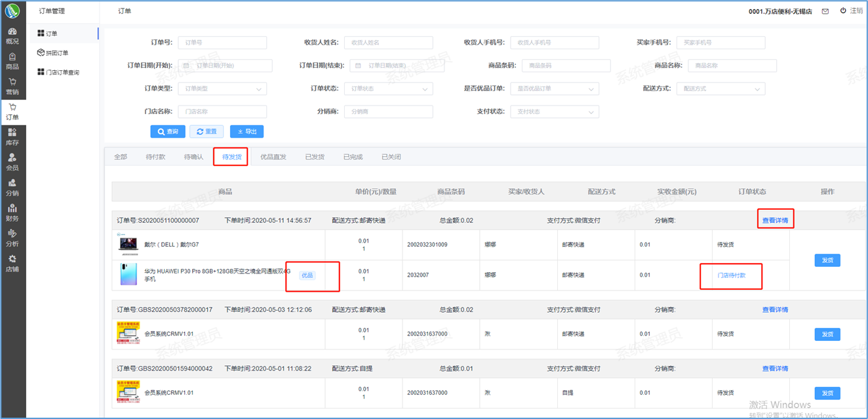Go to 营销 marketing sidebar icon
The width and height of the screenshot is (868, 419).
[12, 87]
